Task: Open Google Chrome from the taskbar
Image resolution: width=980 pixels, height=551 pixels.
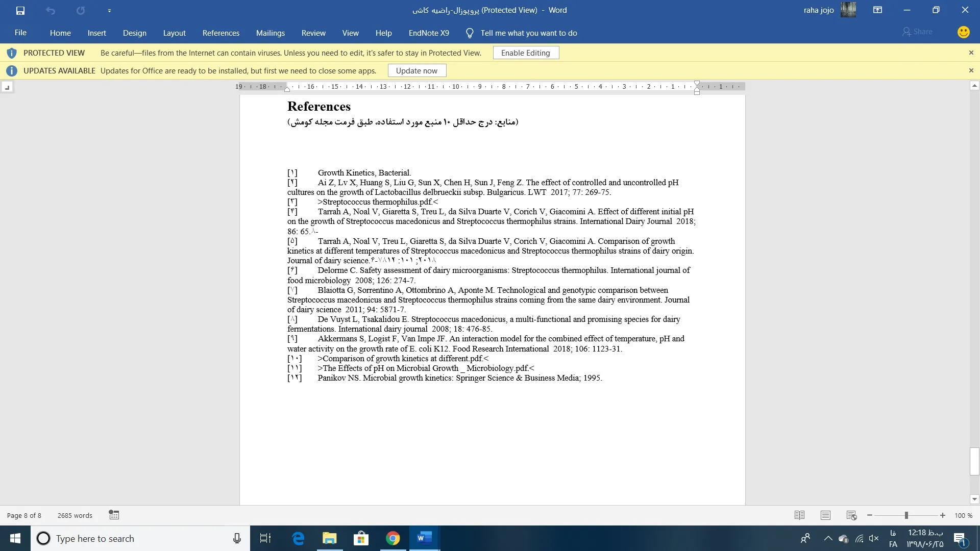Action: click(393, 538)
